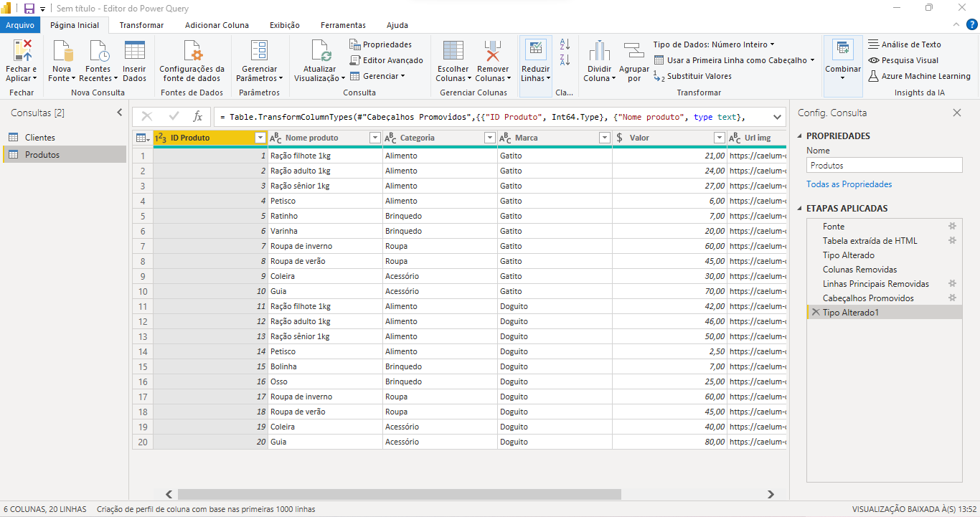Select the Ratinho cell
Viewport: 980px width, 517px height.
[x=325, y=215]
